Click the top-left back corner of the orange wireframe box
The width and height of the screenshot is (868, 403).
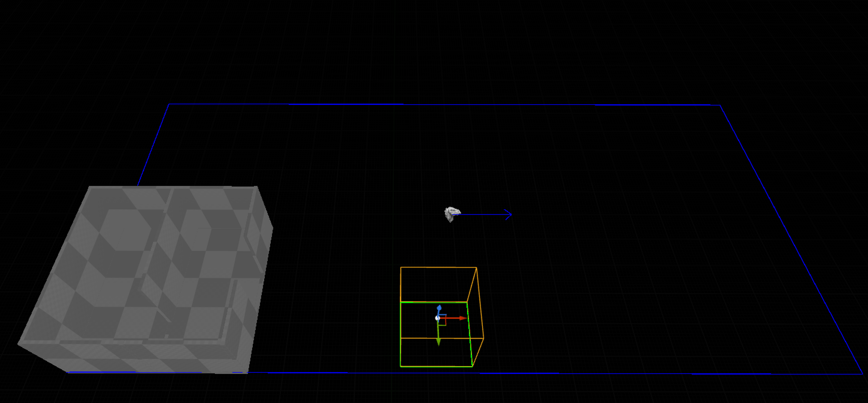tap(401, 268)
